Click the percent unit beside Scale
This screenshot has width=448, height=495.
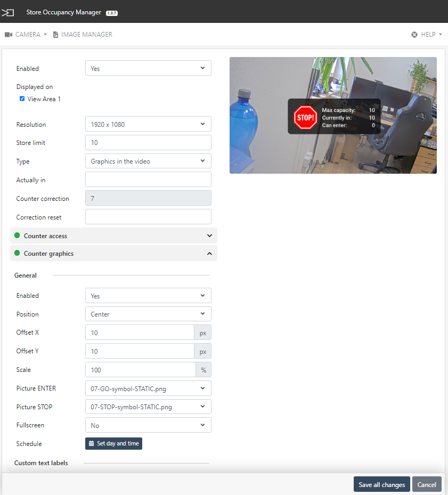(203, 370)
